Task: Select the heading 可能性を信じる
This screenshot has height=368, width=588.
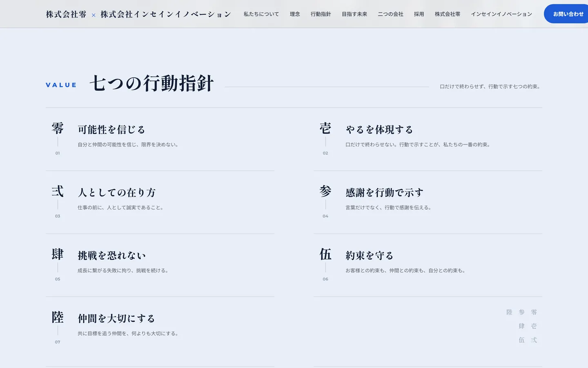Action: point(111,130)
